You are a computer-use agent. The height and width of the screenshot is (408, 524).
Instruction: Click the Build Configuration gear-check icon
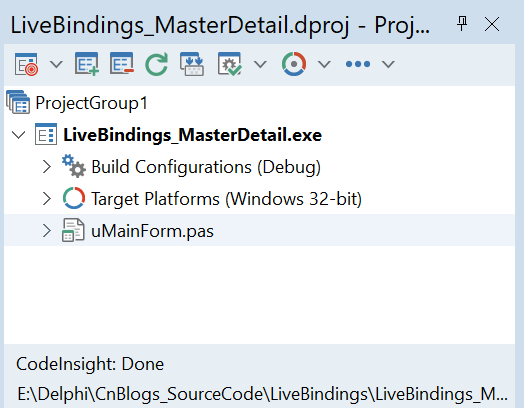point(230,64)
